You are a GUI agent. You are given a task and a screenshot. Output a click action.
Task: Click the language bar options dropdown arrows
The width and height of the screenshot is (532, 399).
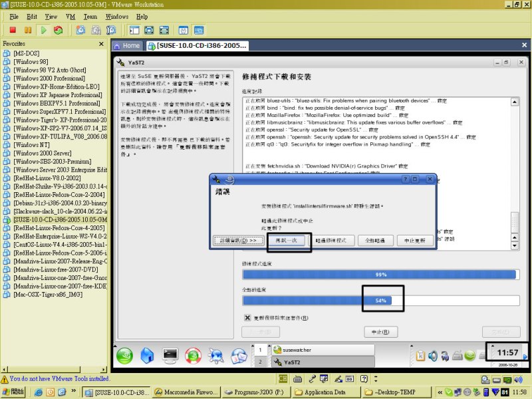pos(375,378)
